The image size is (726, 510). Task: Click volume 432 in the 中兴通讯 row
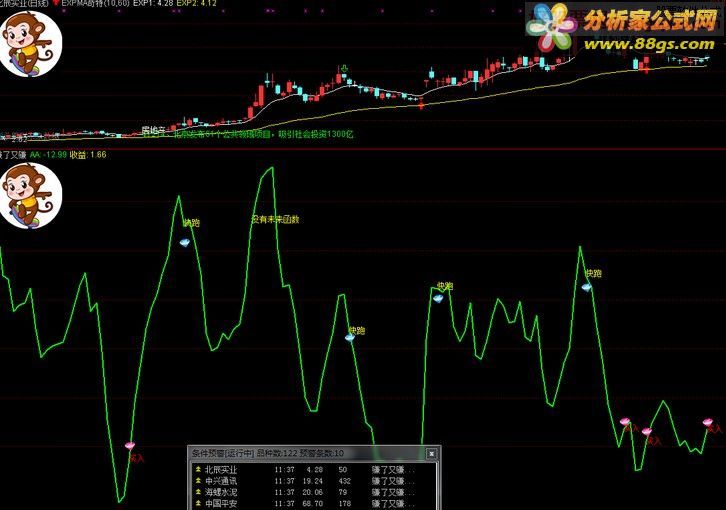[x=344, y=481]
